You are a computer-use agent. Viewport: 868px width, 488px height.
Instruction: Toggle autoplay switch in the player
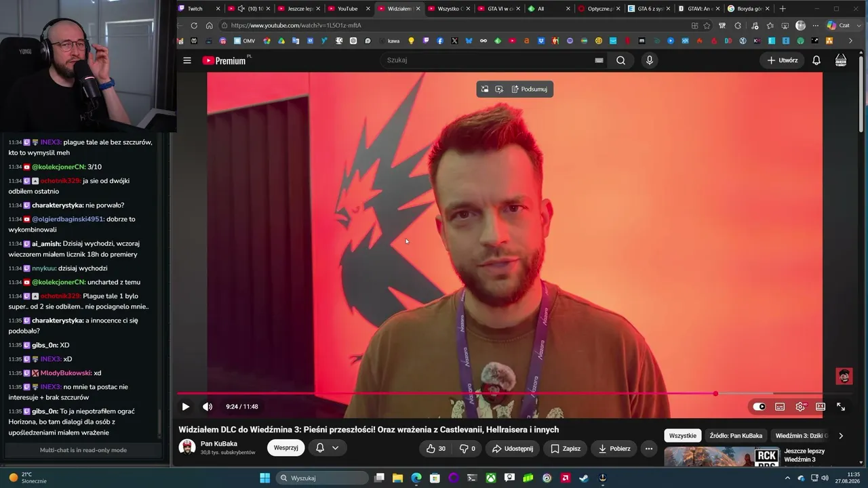coord(759,407)
